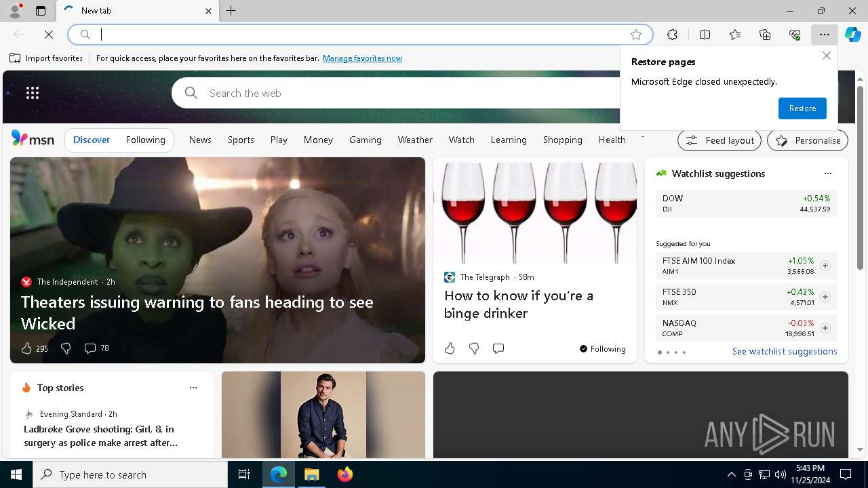Open See watchlist suggestions link
Screen dimensions: 868x488
click(x=785, y=351)
